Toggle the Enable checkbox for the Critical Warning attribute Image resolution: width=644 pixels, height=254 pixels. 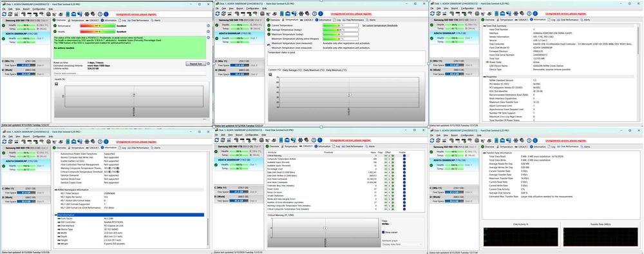tap(404, 156)
